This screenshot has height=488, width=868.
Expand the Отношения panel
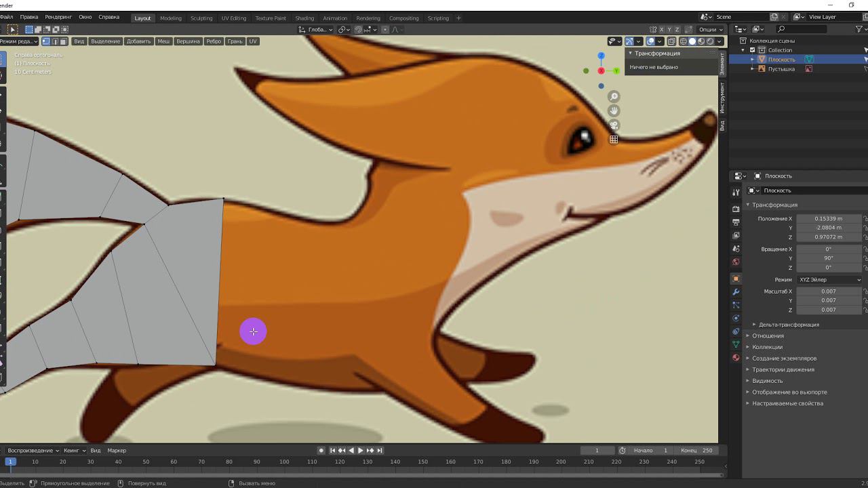coord(768,336)
